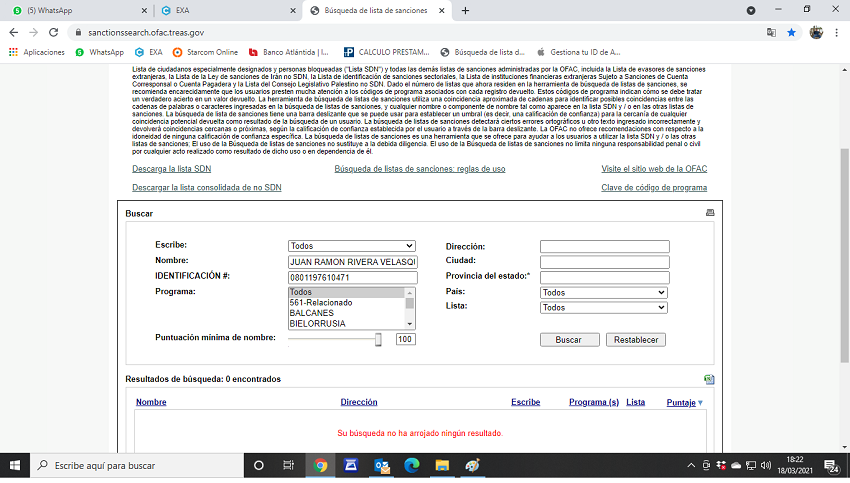Select BALCANES in the Programa list
The image size is (850, 483).
click(x=311, y=313)
